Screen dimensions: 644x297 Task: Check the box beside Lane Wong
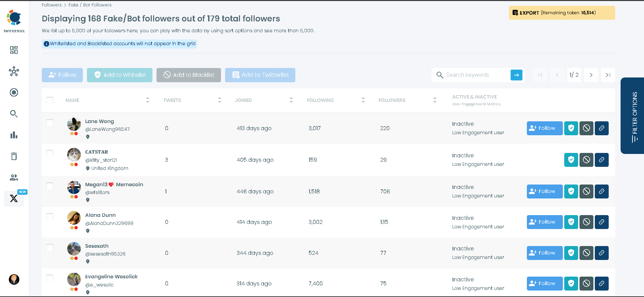pos(50,123)
